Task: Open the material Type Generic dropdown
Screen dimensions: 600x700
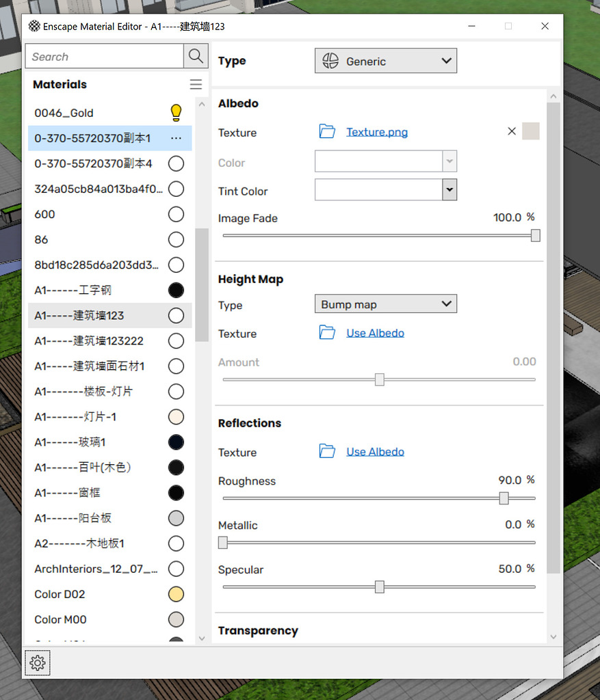Action: [385, 61]
